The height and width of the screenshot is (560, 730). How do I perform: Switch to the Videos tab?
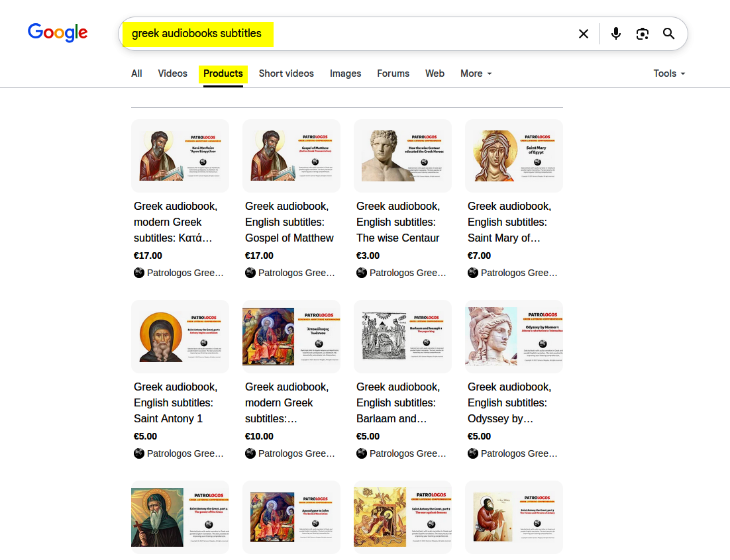(172, 73)
